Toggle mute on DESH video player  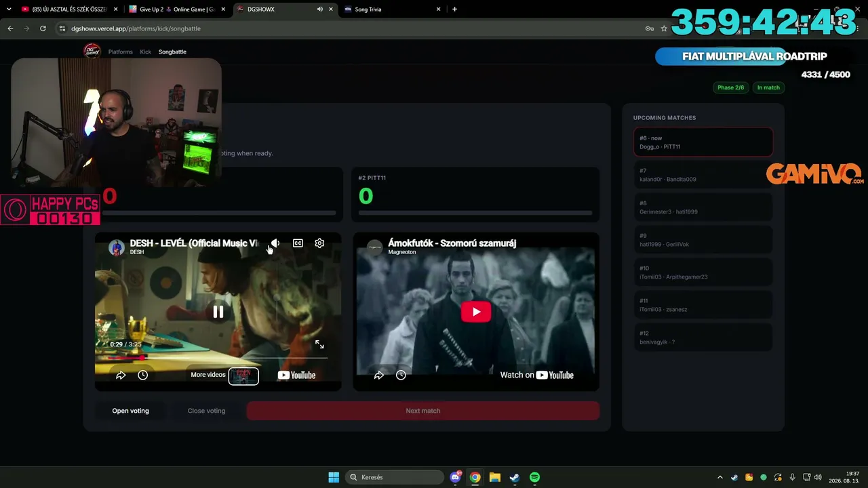coord(275,243)
